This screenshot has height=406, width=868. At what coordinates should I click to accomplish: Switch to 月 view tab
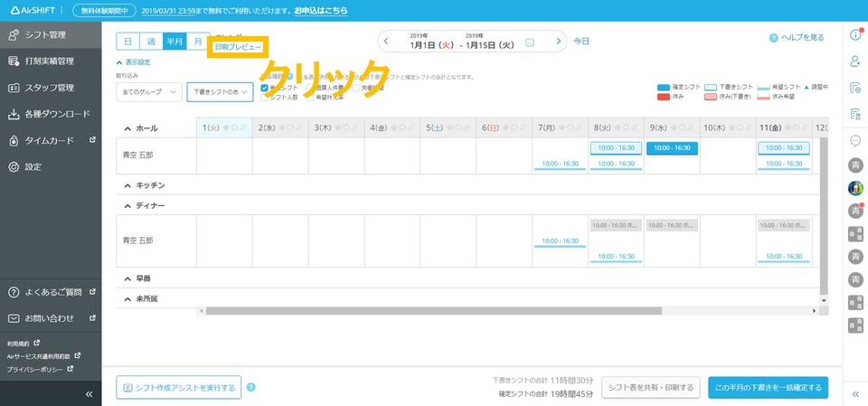(x=197, y=42)
